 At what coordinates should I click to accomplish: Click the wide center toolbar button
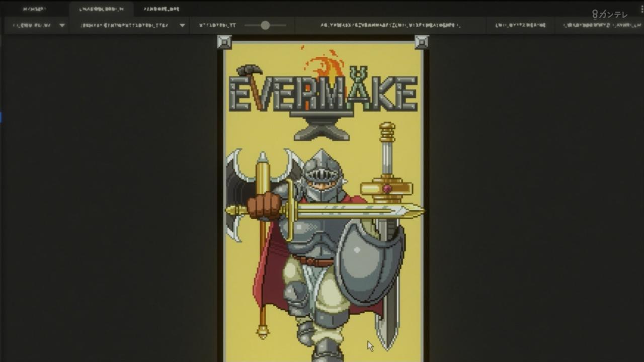click(390, 25)
